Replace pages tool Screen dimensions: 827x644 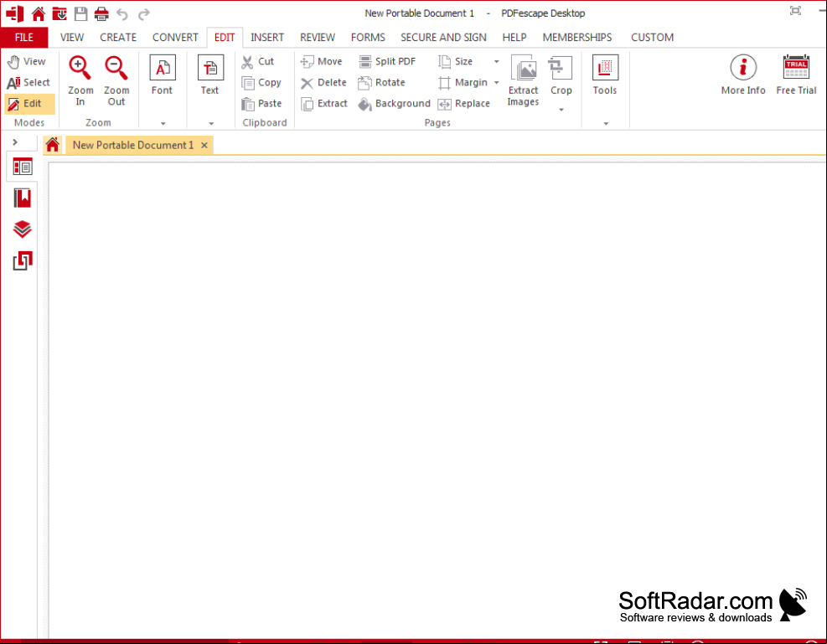click(464, 104)
